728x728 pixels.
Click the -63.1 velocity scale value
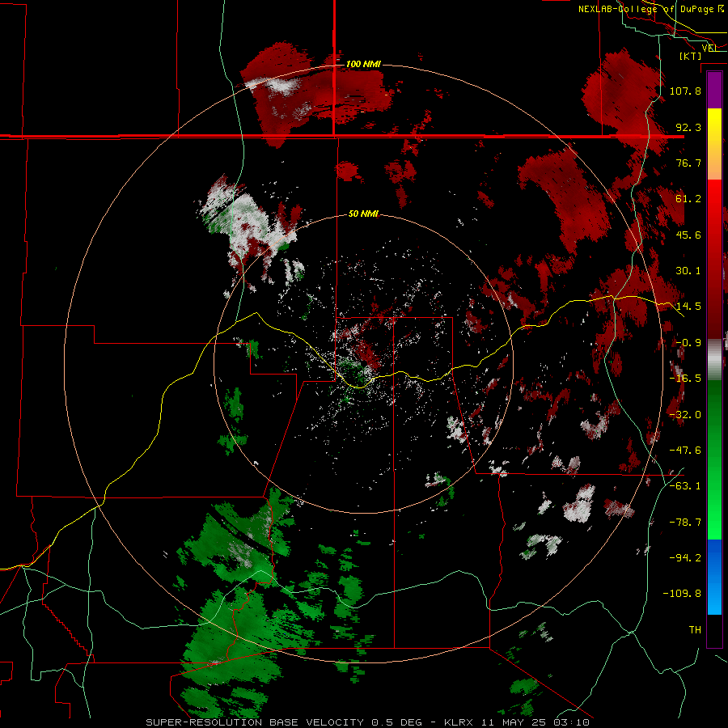click(x=685, y=486)
